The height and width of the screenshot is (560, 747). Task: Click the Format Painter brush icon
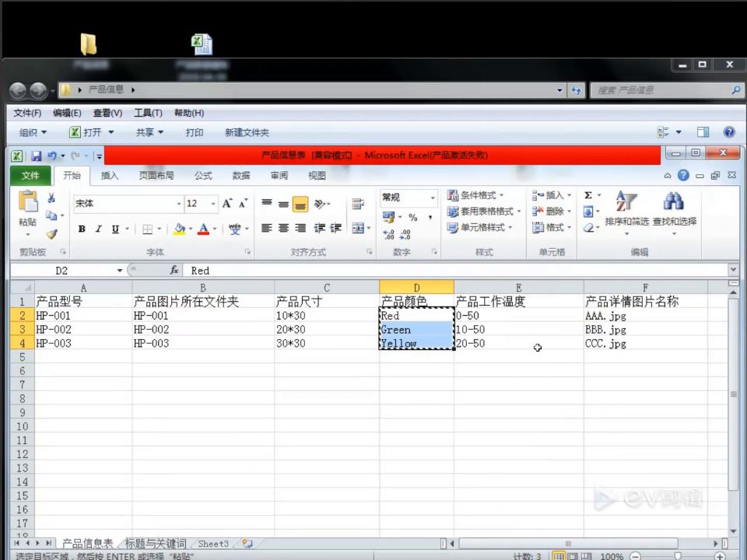tap(51, 234)
